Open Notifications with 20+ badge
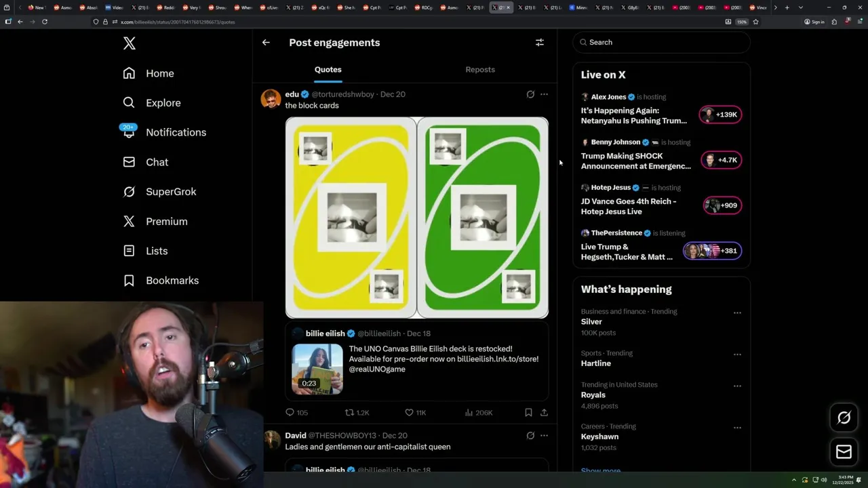 coord(164,132)
